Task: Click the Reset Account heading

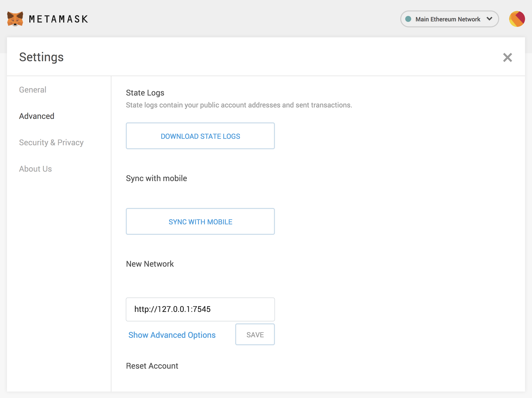Action: click(152, 366)
